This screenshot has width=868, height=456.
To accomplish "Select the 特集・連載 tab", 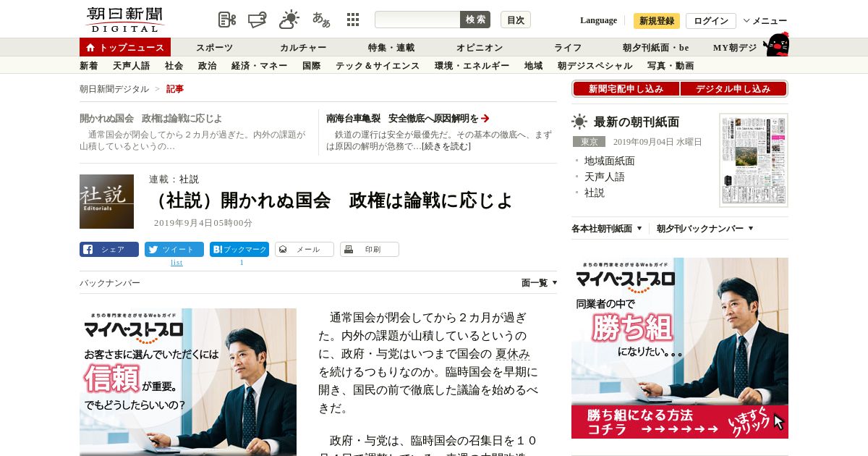I will (391, 48).
